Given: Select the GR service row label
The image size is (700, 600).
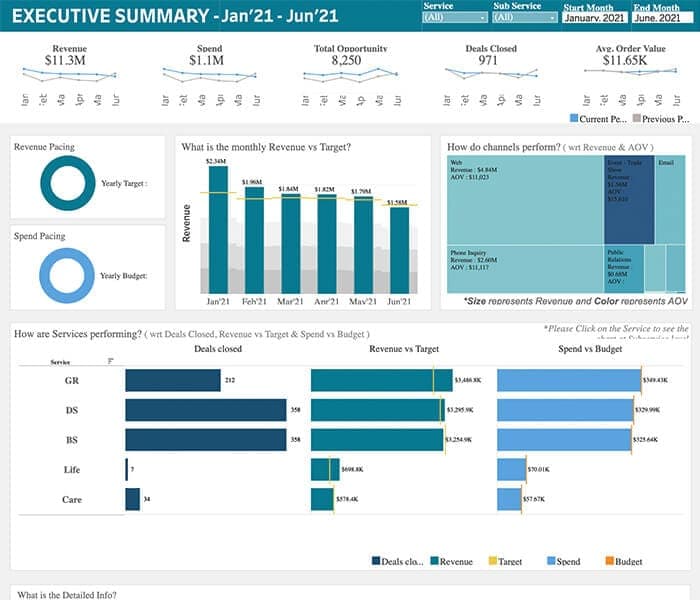Looking at the screenshot, I should [71, 381].
